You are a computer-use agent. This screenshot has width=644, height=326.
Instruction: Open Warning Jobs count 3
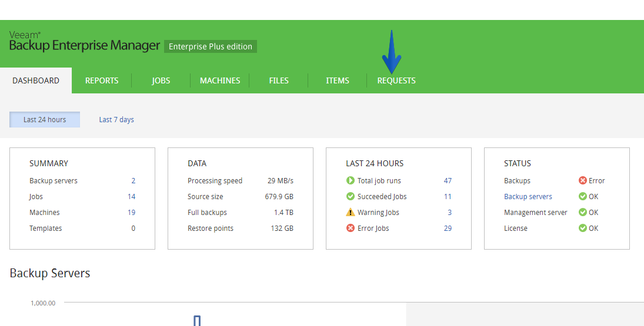click(x=449, y=213)
